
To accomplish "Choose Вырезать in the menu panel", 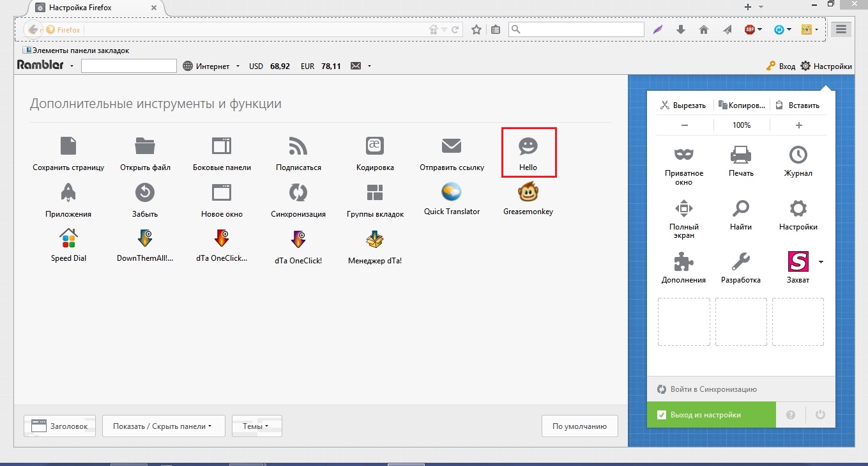I will coord(683,105).
